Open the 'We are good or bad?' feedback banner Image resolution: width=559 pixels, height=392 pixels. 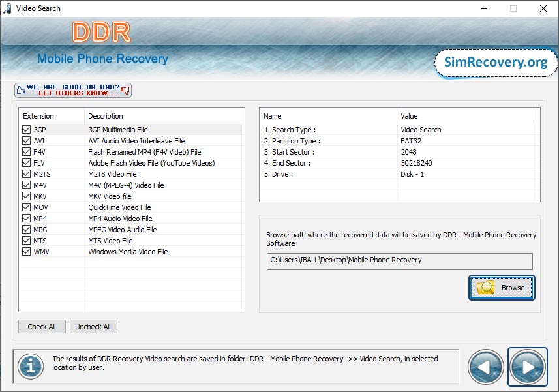(x=73, y=90)
